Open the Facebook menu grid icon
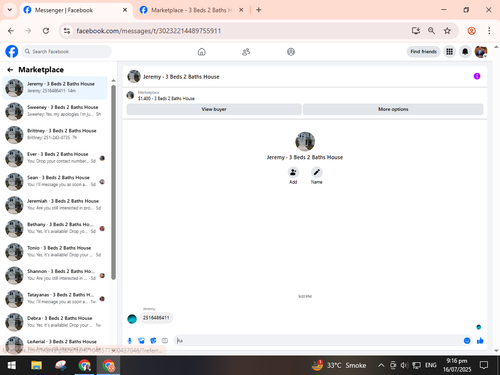Screen dimensions: 500x375 coord(450,52)
